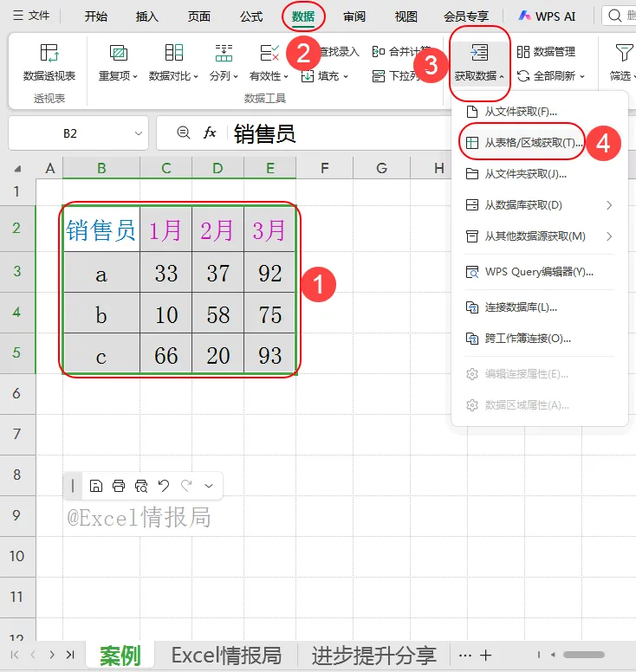Click the 筛选 filter funnel icon
The width and height of the screenshot is (636, 672).
pos(623,53)
